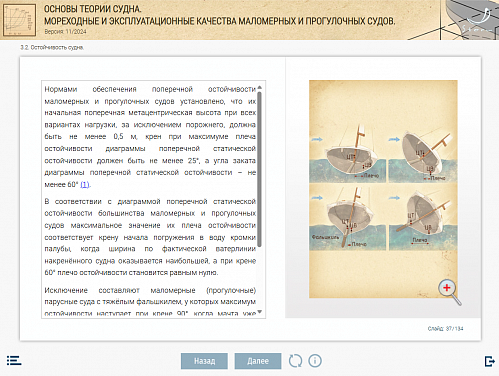Viewport: 499px width, 376px height.
Task: Go back with the Назад button
Action: pos(204,361)
